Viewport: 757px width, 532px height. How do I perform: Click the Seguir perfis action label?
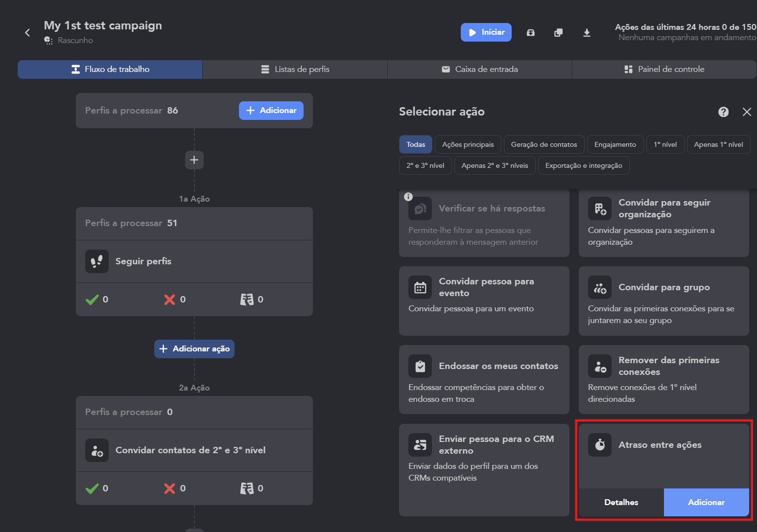[143, 261]
